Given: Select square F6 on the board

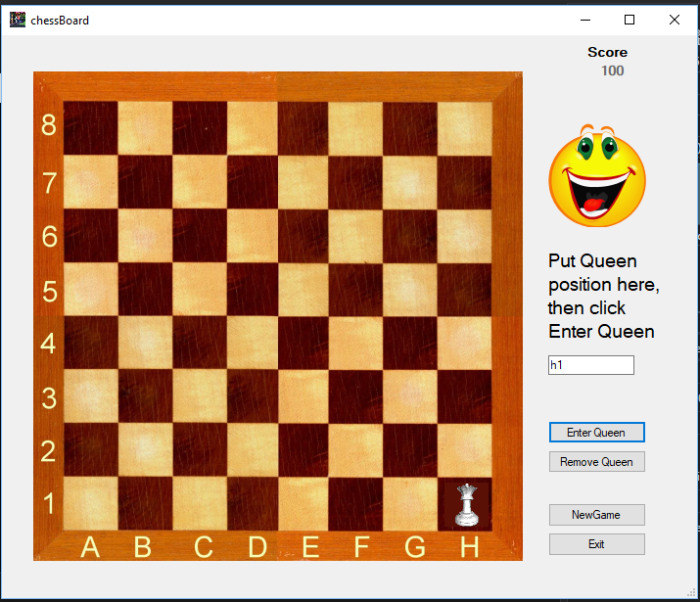Looking at the screenshot, I should pos(355,236).
